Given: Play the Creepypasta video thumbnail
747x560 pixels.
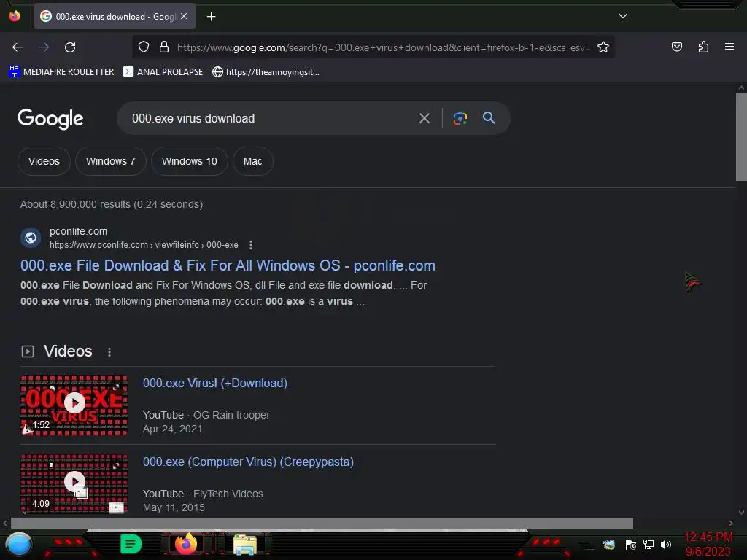Looking at the screenshot, I should (74, 483).
